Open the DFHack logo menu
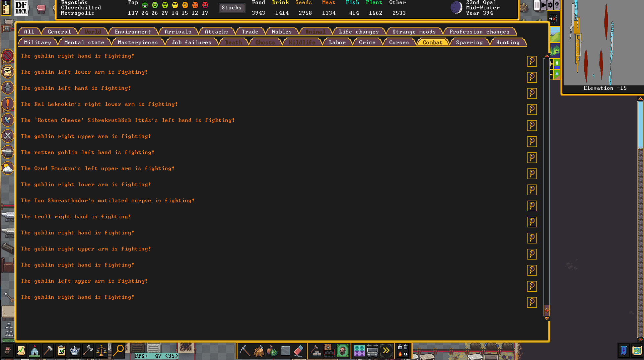The image size is (644, 360). tap(21, 7)
